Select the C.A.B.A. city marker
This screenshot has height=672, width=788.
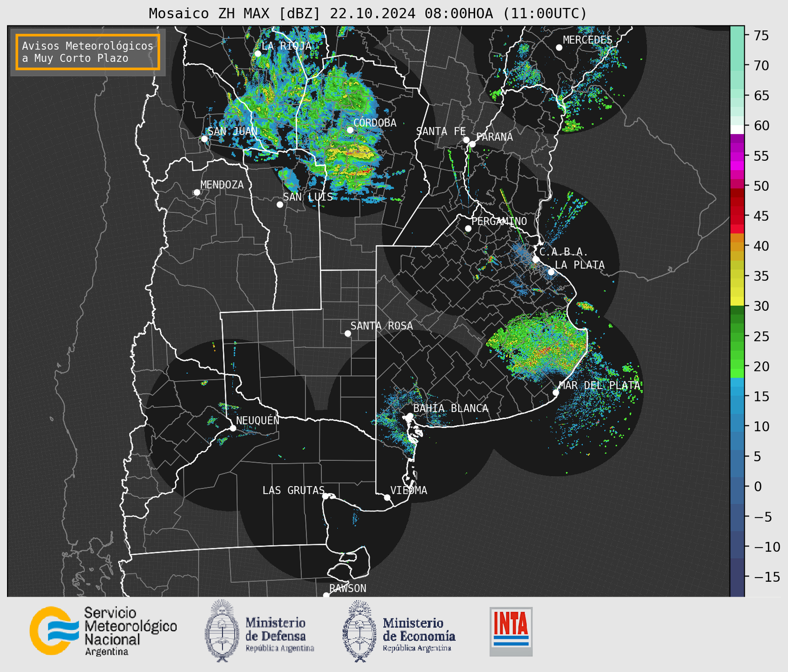(x=536, y=259)
